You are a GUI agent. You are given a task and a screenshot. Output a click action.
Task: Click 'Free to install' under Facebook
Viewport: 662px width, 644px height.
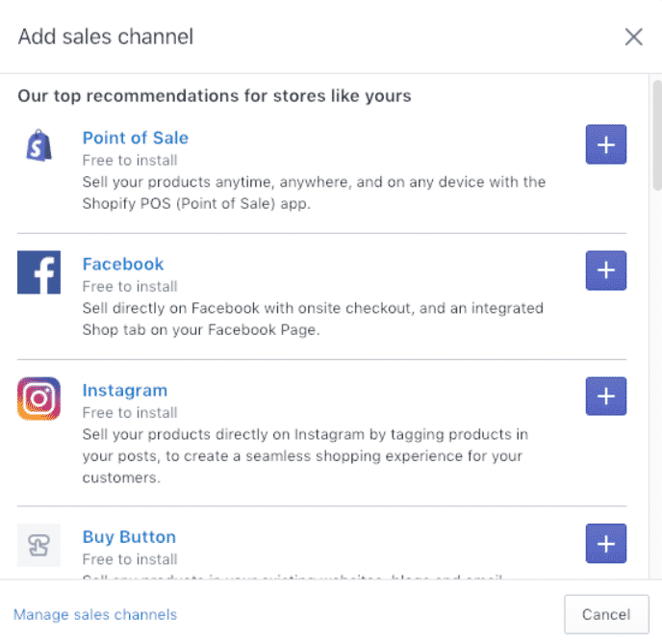(x=130, y=287)
